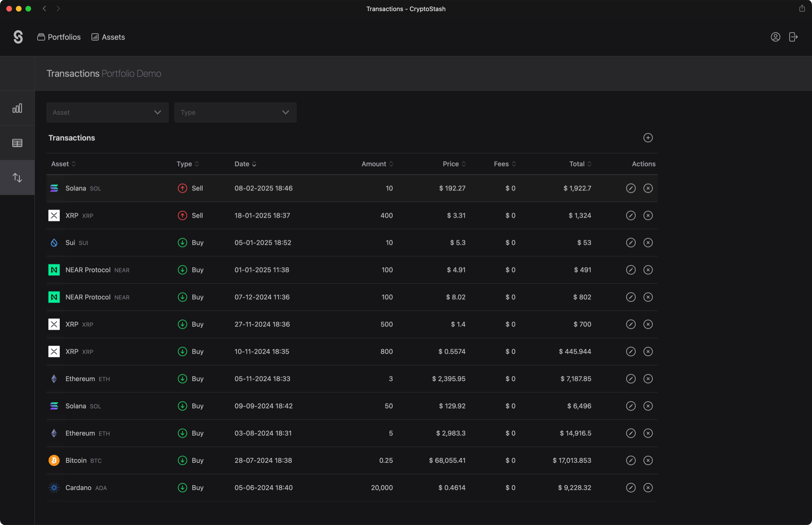This screenshot has height=525, width=812.
Task: Open the Portfolios menu item
Action: [x=59, y=37]
